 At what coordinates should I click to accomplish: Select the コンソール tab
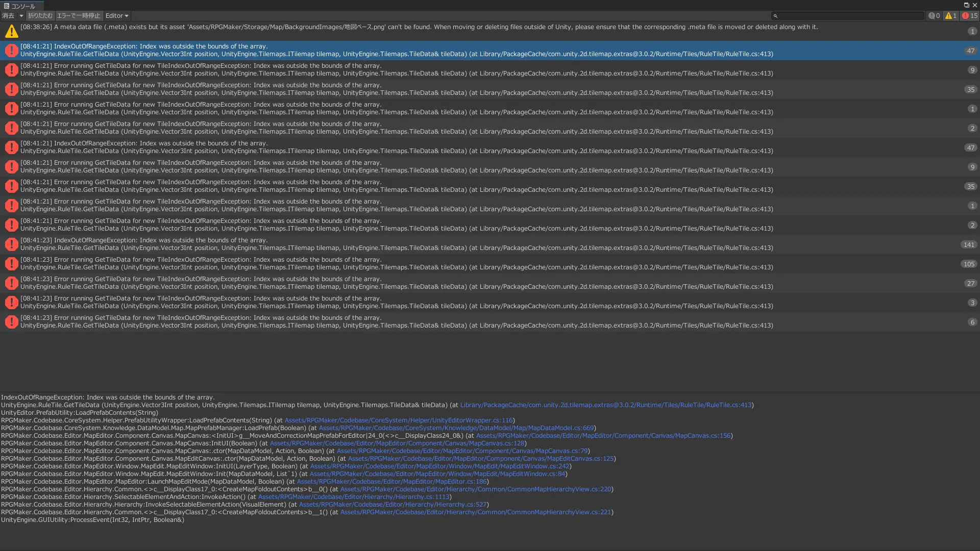[19, 6]
